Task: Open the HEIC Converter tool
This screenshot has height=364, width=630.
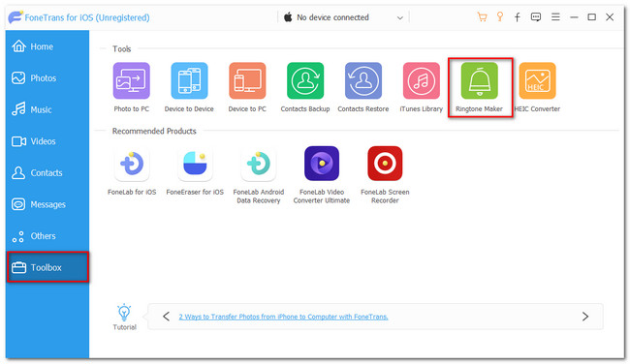Action: click(537, 80)
